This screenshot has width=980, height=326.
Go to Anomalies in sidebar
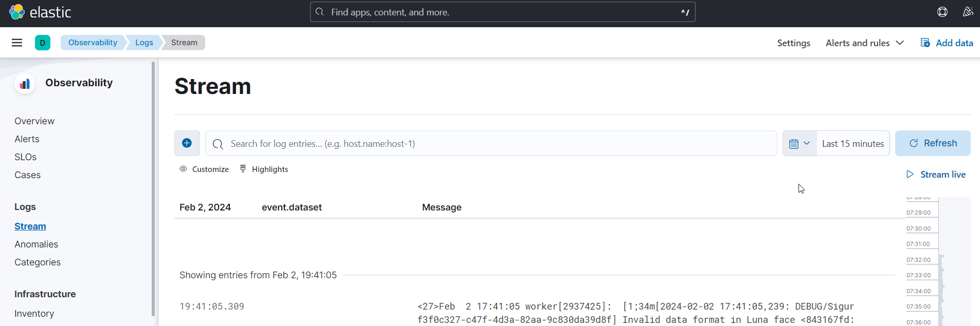tap(36, 244)
